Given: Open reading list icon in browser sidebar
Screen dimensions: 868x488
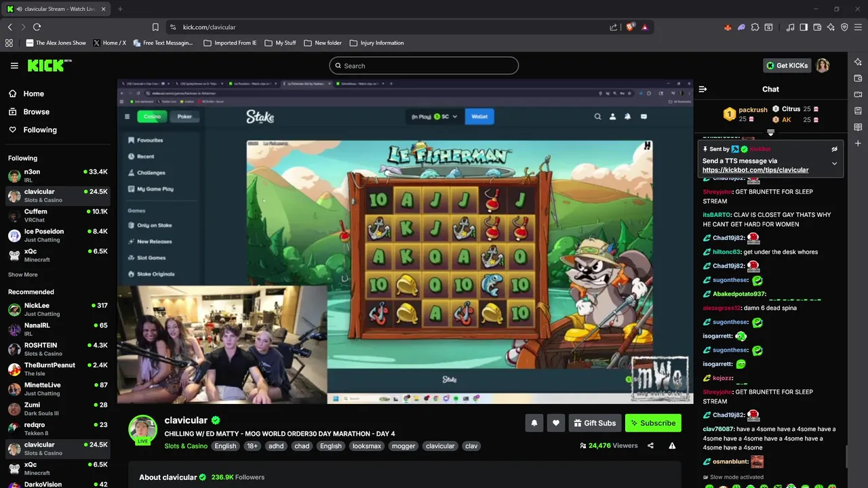Looking at the screenshot, I should [x=858, y=127].
